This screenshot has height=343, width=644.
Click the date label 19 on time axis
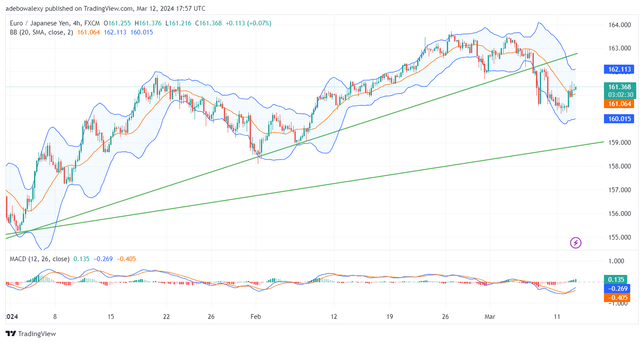pos(389,316)
